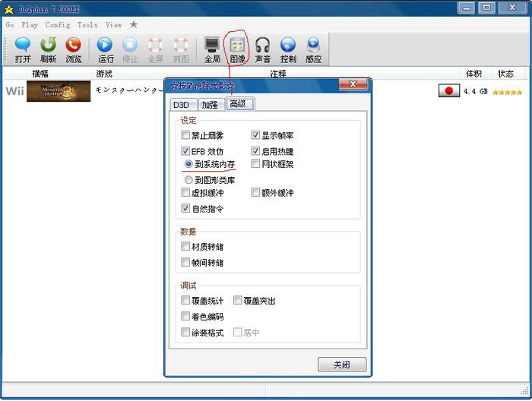Toggle 显示帧率 checkbox
Image resolution: width=532 pixels, height=401 pixels.
pos(255,135)
